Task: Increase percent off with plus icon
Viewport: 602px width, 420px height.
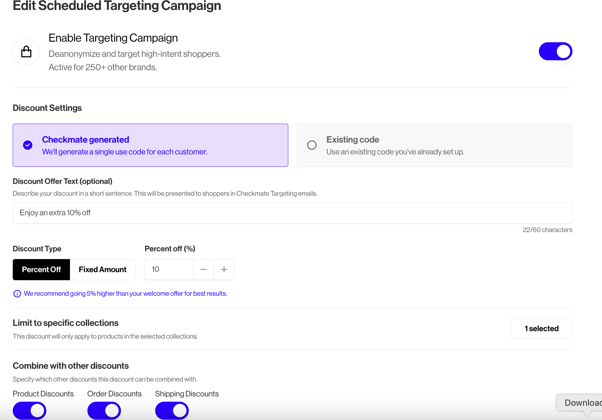Action: [224, 269]
